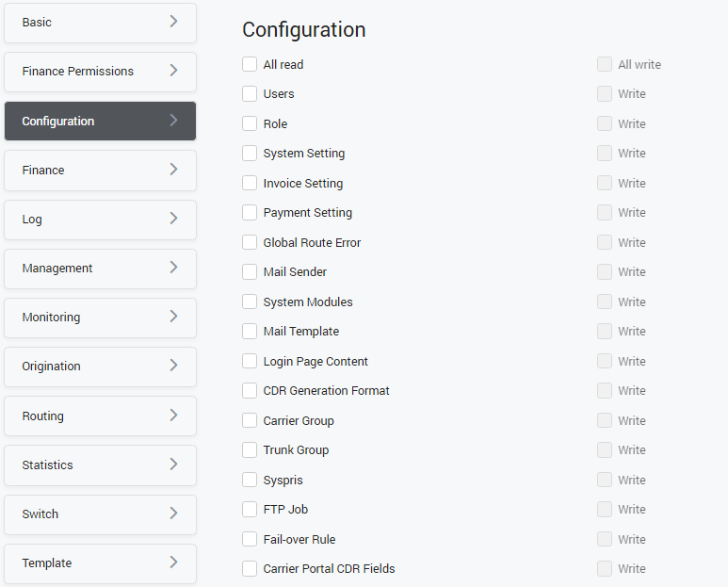Viewport: 728px width, 587px height.
Task: Open the Switch permissions section
Action: point(100,514)
